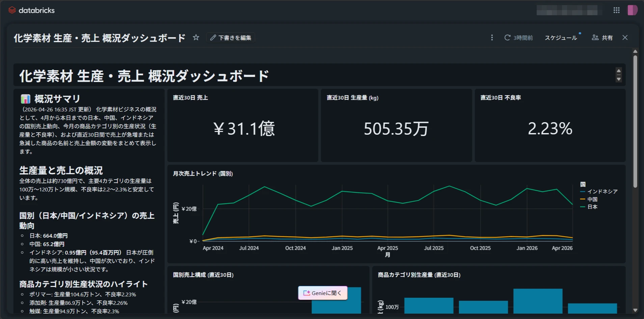
Task: Open the スケジュール option
Action: tap(561, 37)
